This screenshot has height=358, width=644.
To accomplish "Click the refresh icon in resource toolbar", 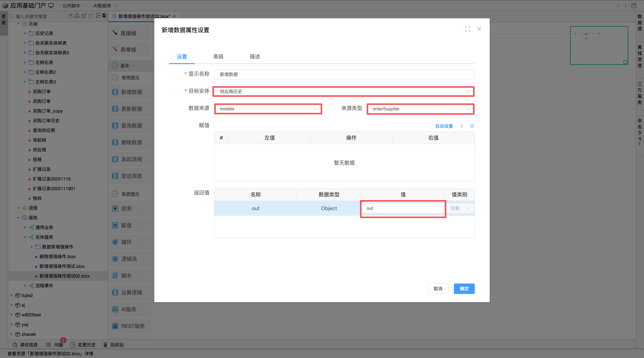I will point(91,16).
